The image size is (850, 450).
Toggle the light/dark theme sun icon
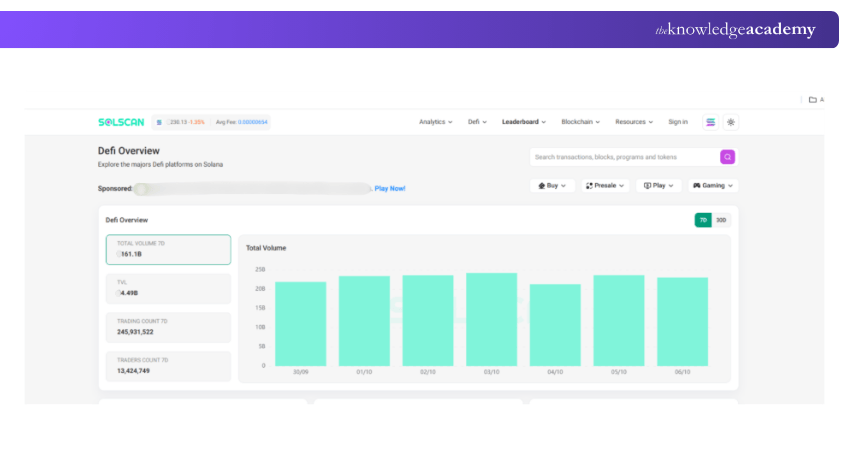(x=731, y=122)
